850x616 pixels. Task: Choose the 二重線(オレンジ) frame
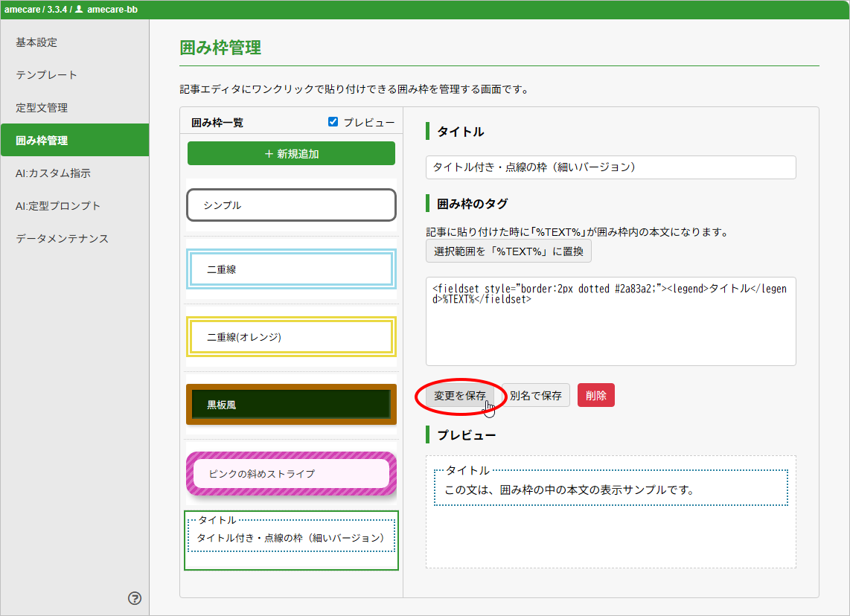291,337
